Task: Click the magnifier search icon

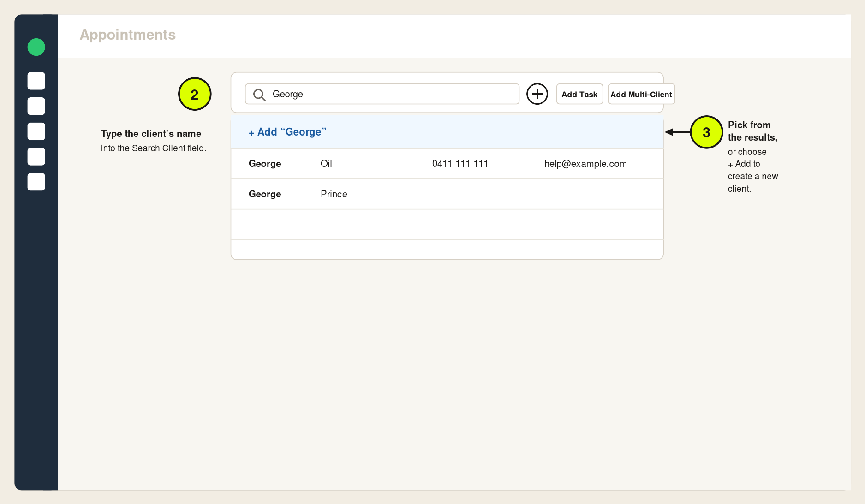Action: coord(259,95)
